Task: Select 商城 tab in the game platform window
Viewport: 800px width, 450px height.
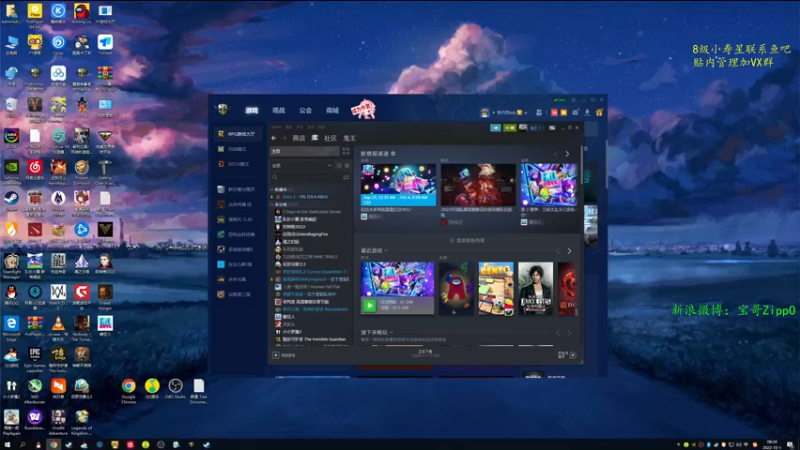Action: click(x=332, y=110)
